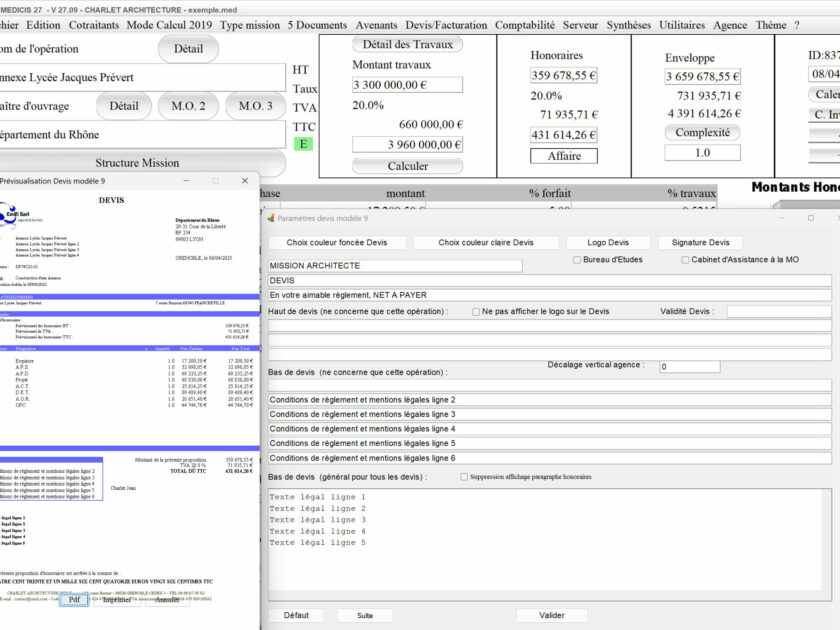
Task: Click Détail button next to Maître d'ouvrage
Action: click(124, 106)
